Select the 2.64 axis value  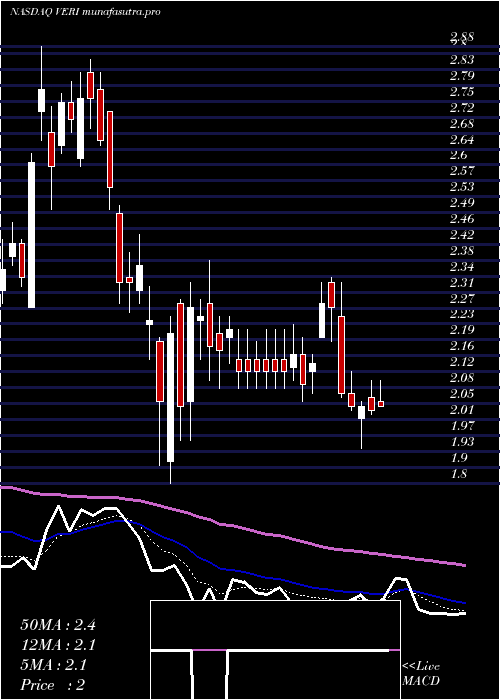(x=462, y=139)
